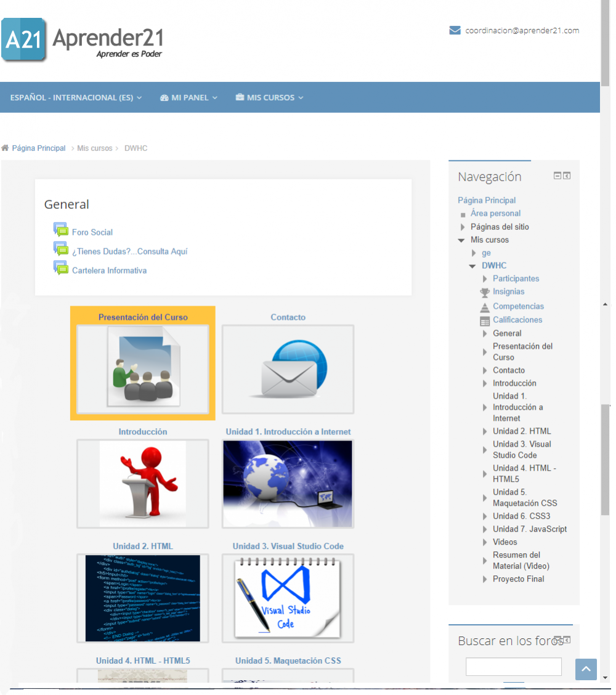Collapse the Buscar en los foros block
This screenshot has width=616, height=695.
coord(557,640)
